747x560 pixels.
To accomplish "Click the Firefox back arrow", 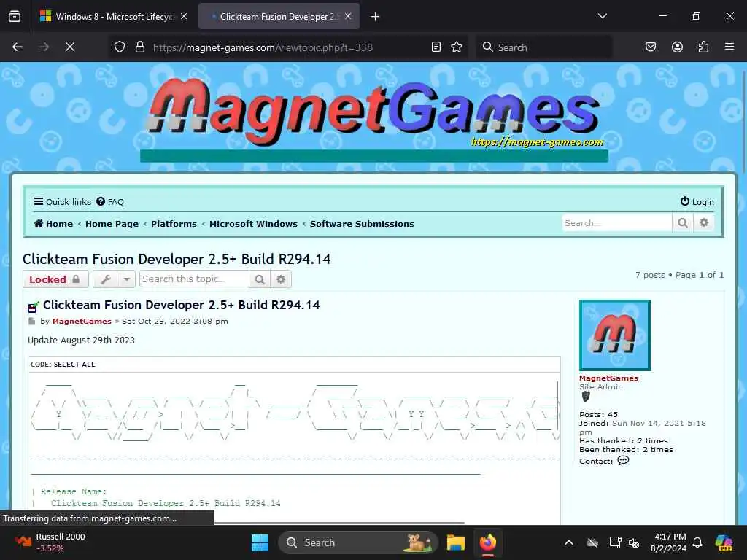I will [18, 47].
